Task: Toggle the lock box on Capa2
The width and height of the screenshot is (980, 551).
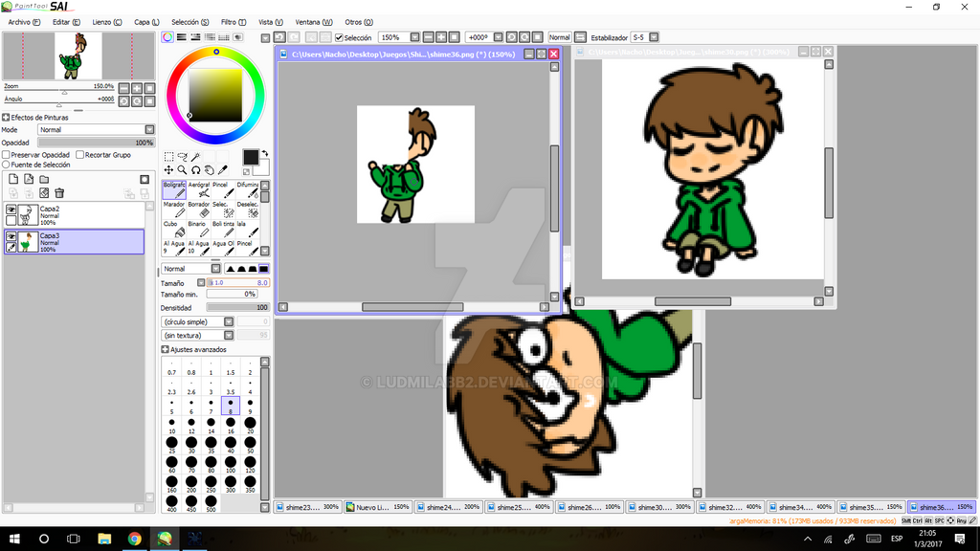Action: 11,221
